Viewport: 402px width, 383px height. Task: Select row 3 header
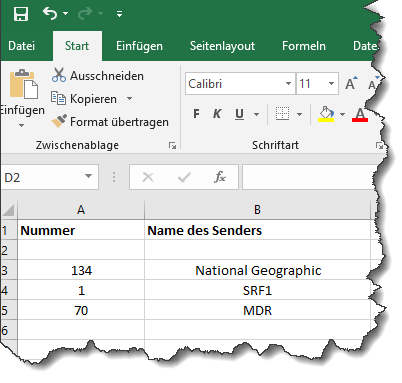(9, 270)
